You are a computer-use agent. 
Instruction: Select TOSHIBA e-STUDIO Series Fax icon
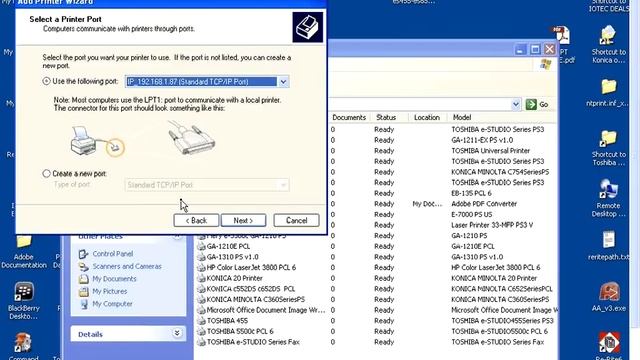(201, 342)
